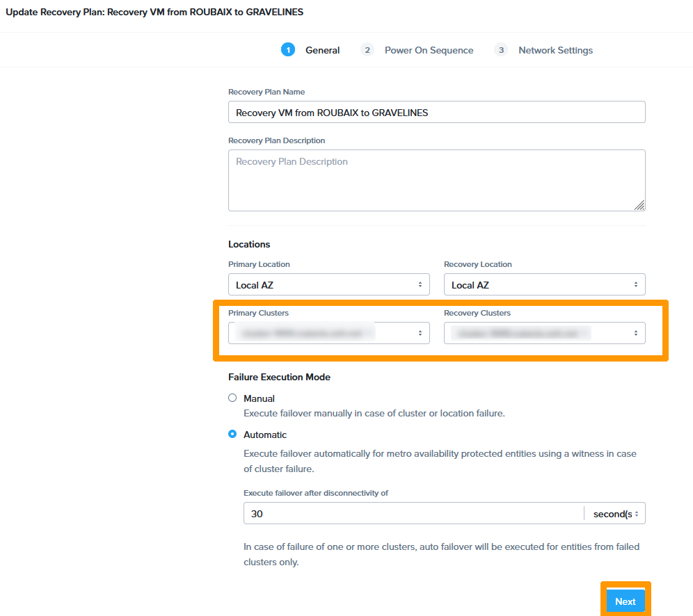Edit the Recovery Plan Name field

click(436, 111)
